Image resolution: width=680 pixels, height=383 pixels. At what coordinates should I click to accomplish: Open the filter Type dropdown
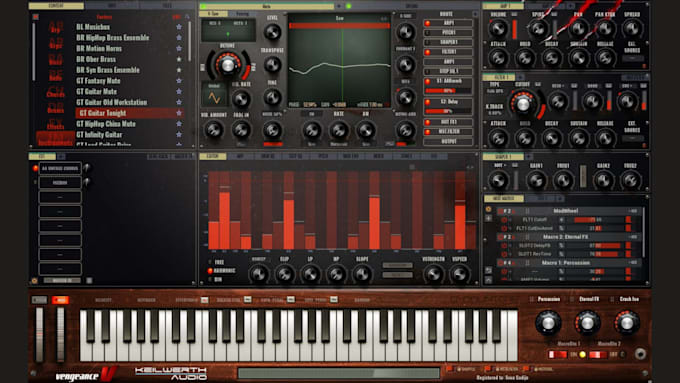point(495,91)
